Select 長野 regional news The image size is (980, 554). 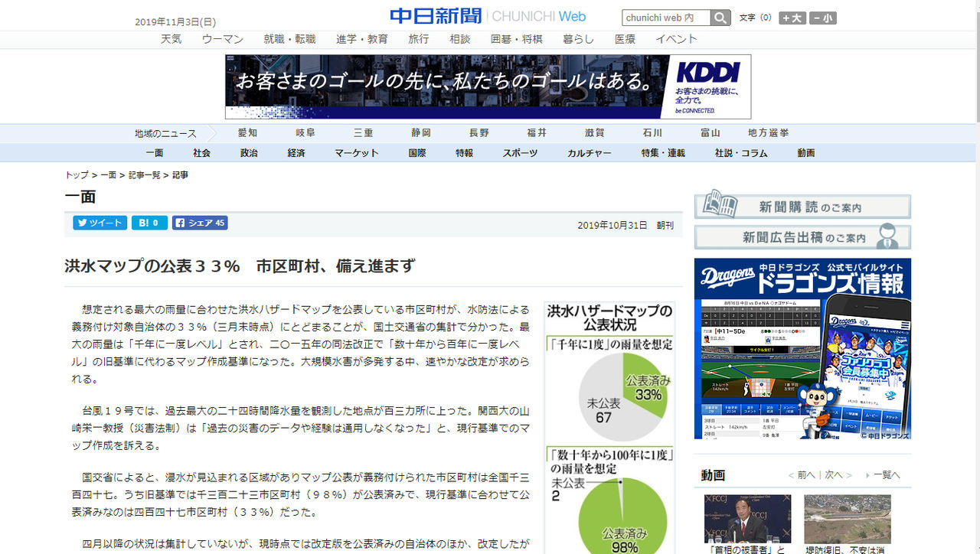[479, 133]
